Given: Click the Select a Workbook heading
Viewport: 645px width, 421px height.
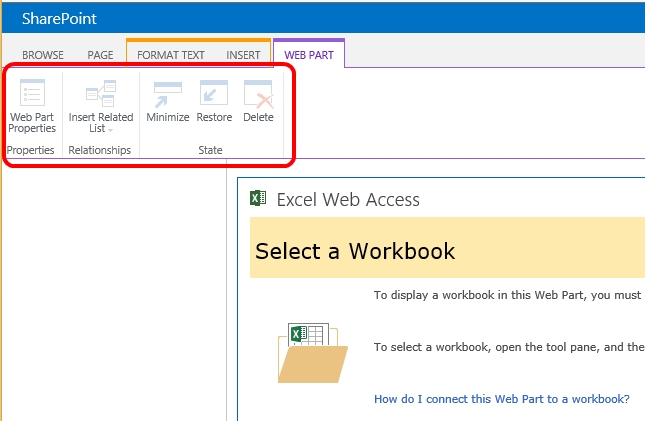Looking at the screenshot, I should [355, 251].
